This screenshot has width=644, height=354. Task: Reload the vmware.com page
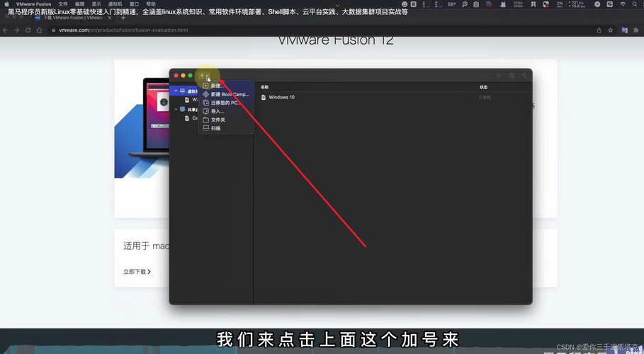point(28,30)
